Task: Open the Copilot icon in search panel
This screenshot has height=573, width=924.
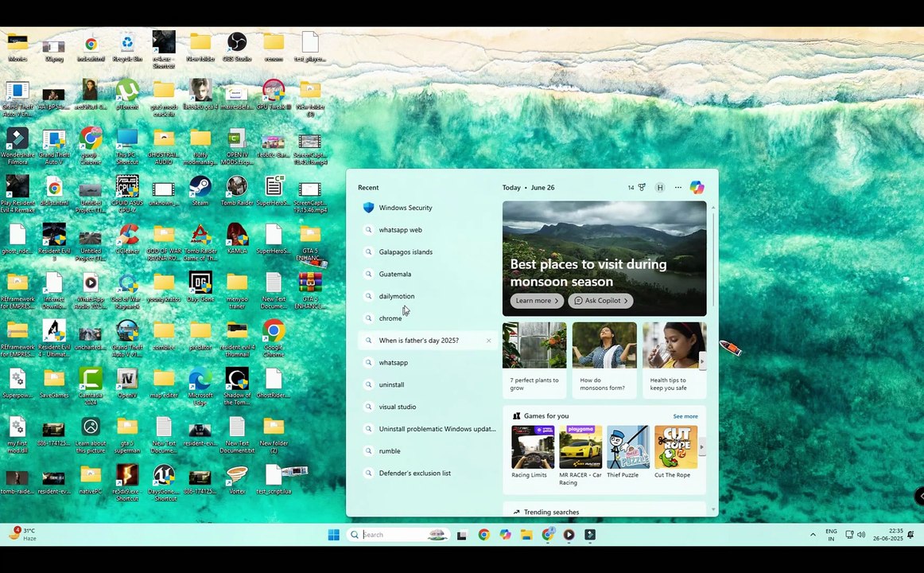Action: 697,188
